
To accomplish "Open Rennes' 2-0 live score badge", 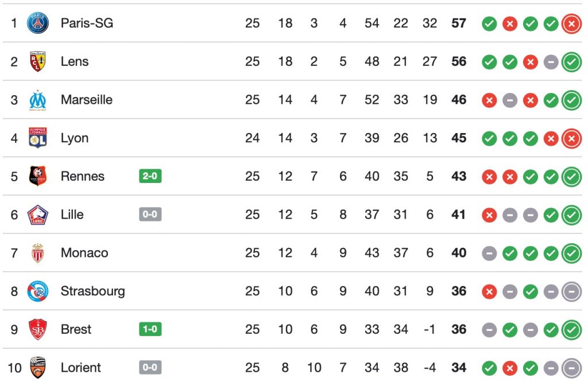I will pos(150,176).
